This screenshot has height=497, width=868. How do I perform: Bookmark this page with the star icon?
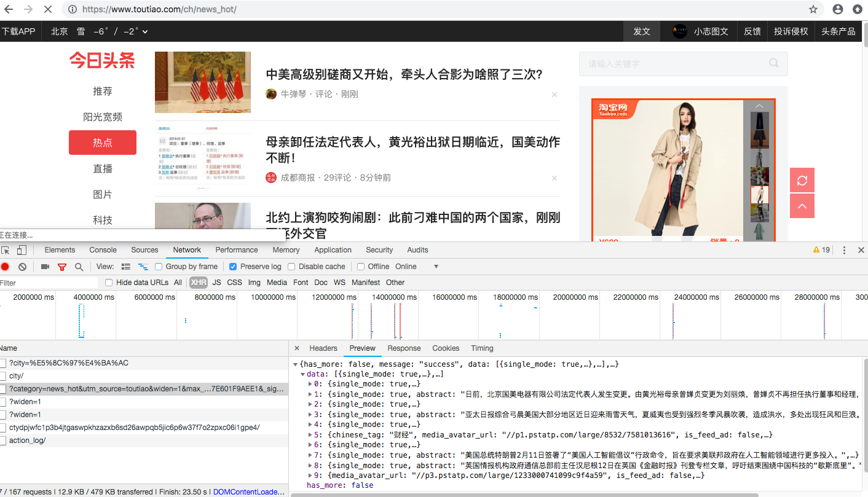coord(813,9)
